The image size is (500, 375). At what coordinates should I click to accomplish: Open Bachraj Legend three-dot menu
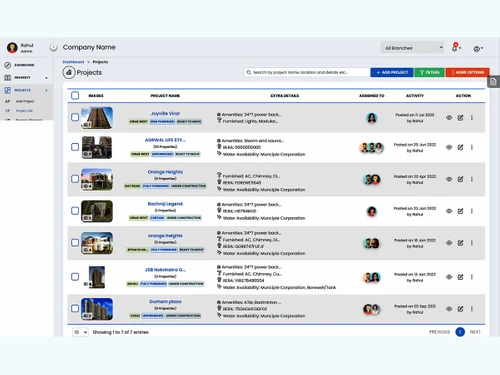pos(472,211)
